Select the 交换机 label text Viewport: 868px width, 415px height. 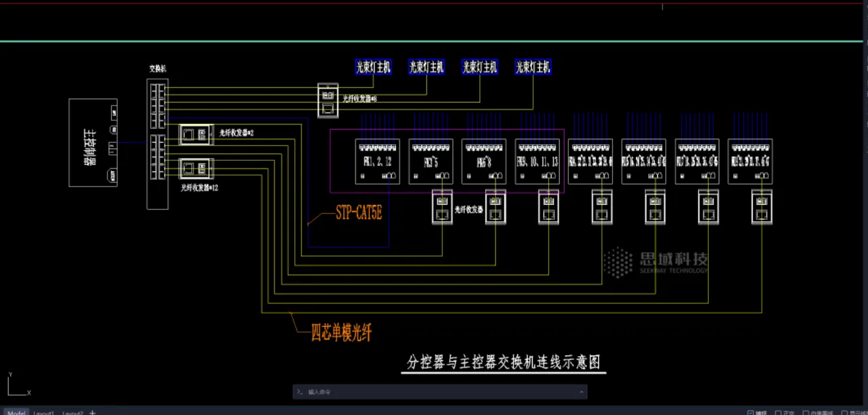click(x=158, y=69)
